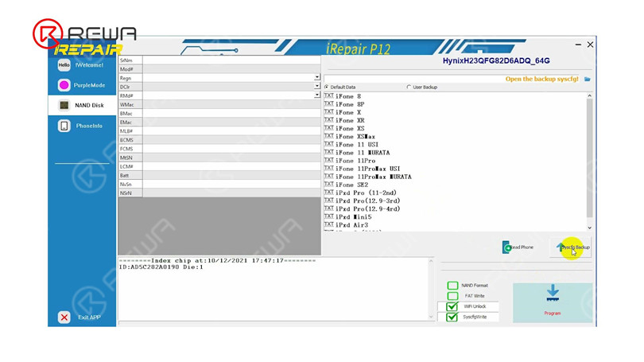Click the purple circle PurpleMode icon

64,85
